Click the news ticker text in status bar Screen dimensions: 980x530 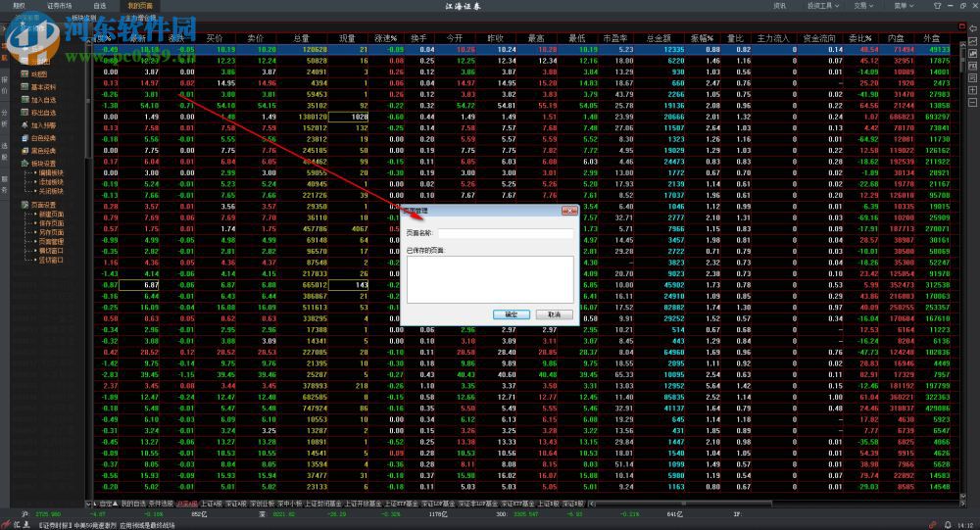106,526
